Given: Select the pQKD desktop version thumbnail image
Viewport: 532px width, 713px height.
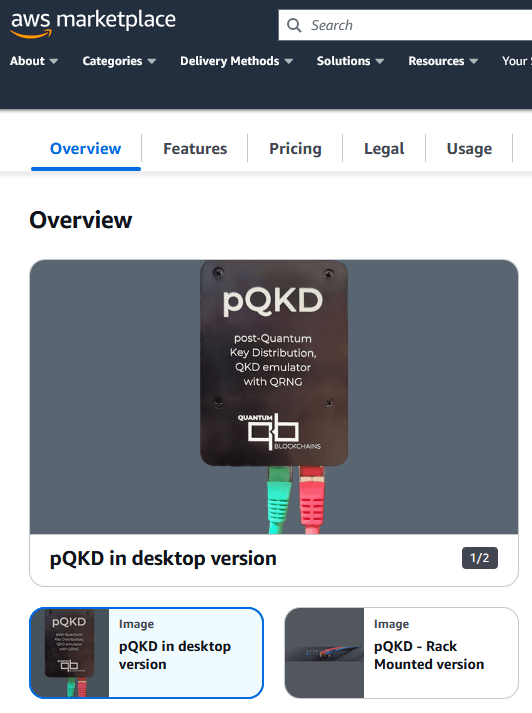Looking at the screenshot, I should (70, 653).
